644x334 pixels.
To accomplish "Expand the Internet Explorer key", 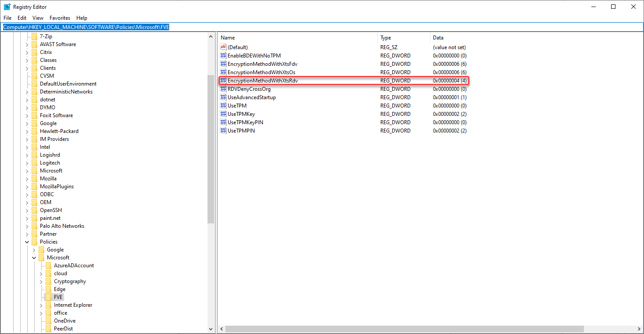I will click(x=41, y=305).
